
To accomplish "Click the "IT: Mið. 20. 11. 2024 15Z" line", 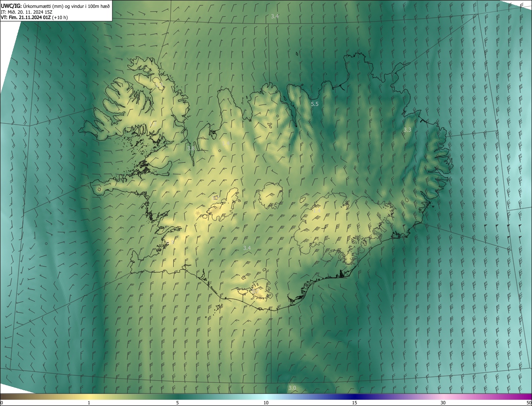I will tap(26, 12).
